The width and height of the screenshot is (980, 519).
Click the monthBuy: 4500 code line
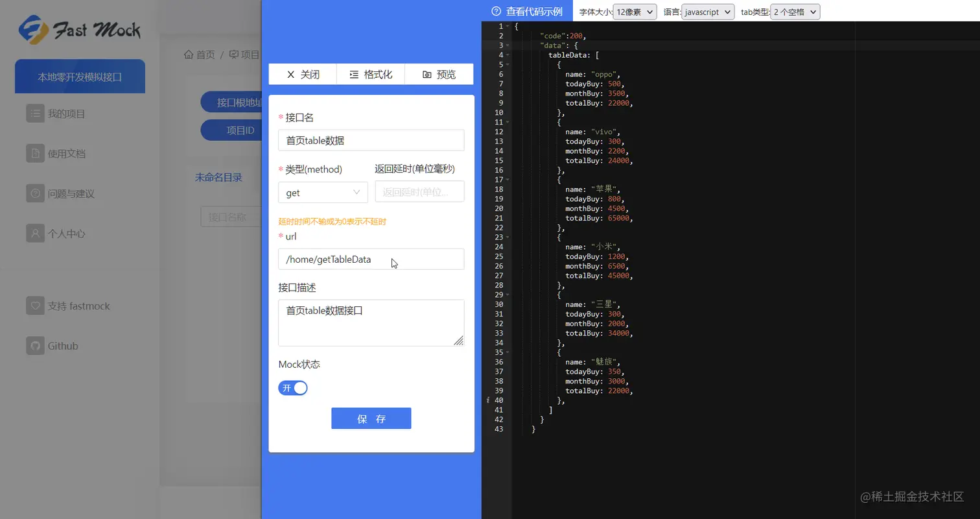tap(598, 209)
